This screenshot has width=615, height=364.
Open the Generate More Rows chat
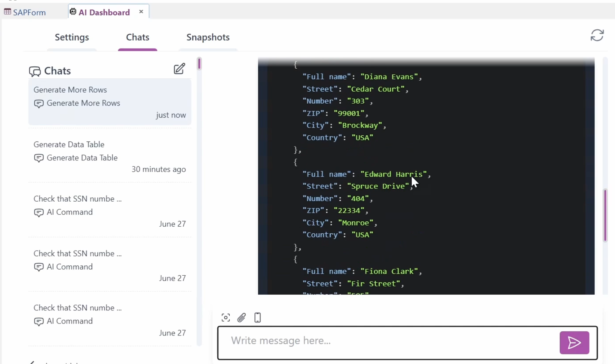pos(110,102)
